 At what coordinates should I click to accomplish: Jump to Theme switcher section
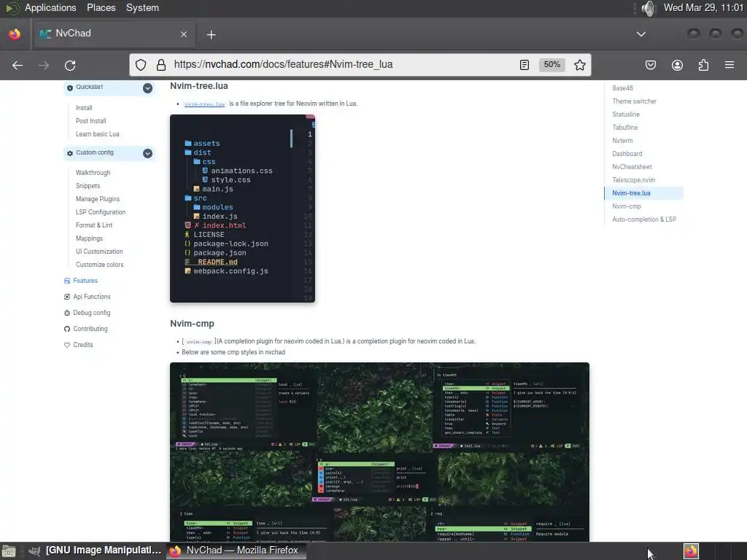click(634, 101)
